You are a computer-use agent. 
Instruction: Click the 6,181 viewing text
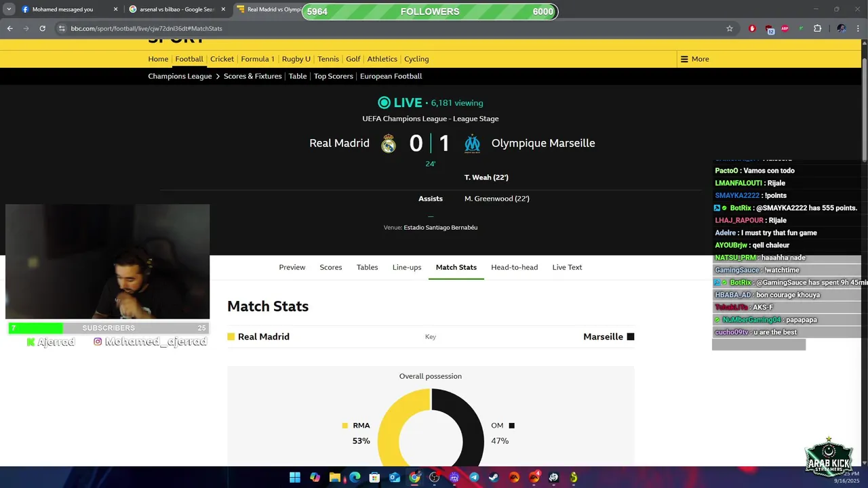point(457,103)
